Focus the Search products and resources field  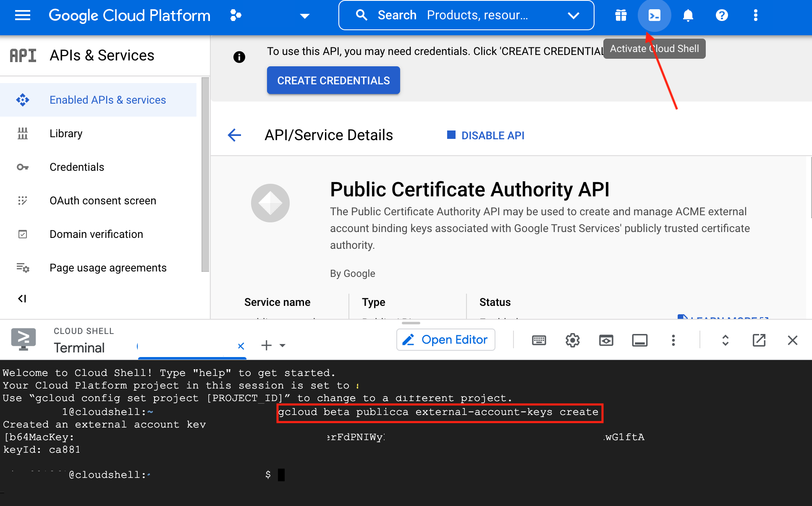466,16
